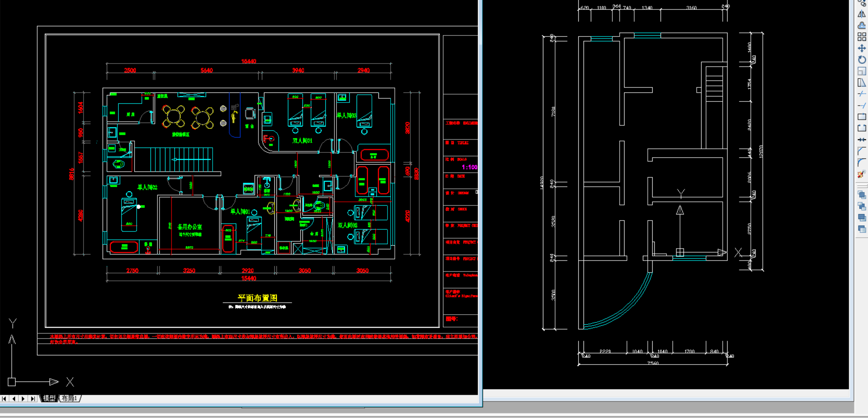Select the Scale tool icon
The image size is (868, 418).
[861, 71]
